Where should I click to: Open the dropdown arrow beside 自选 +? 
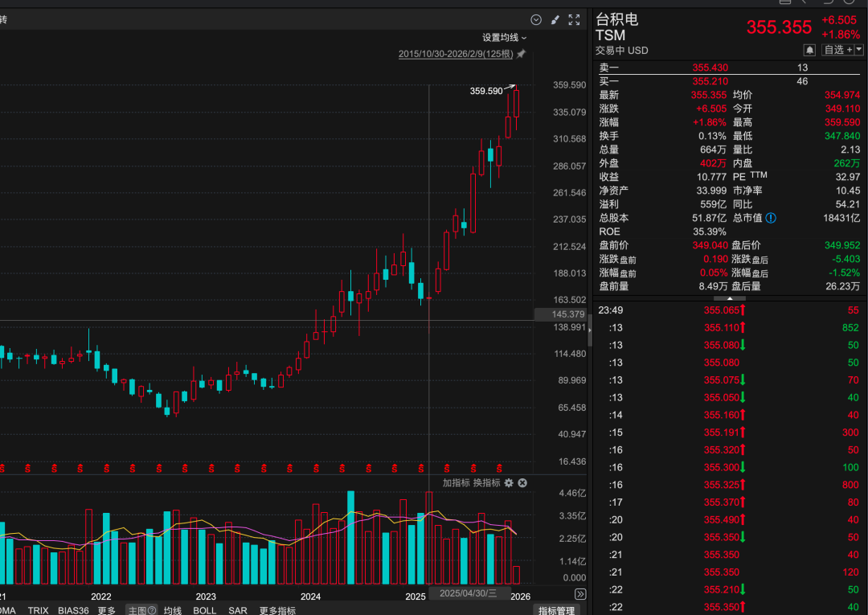[x=859, y=50]
